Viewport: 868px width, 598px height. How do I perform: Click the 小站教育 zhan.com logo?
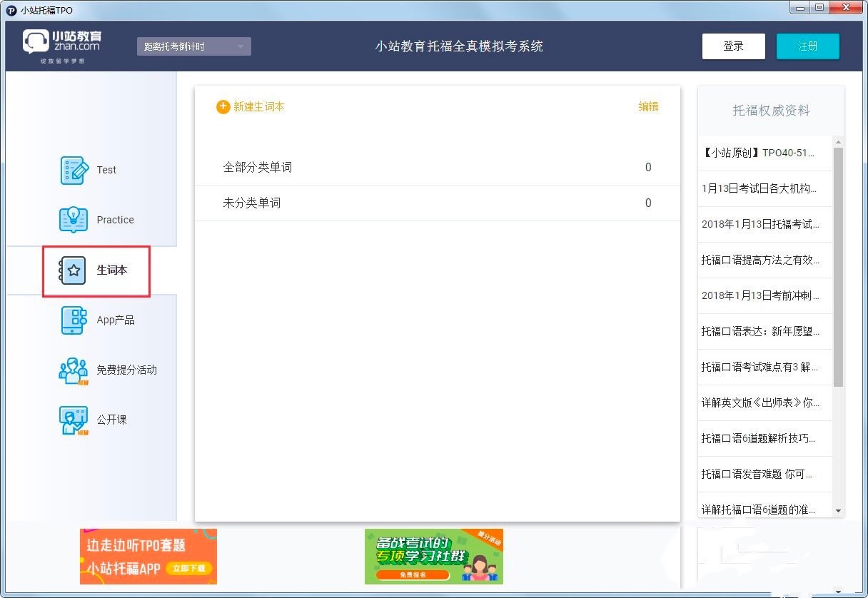pos(63,47)
